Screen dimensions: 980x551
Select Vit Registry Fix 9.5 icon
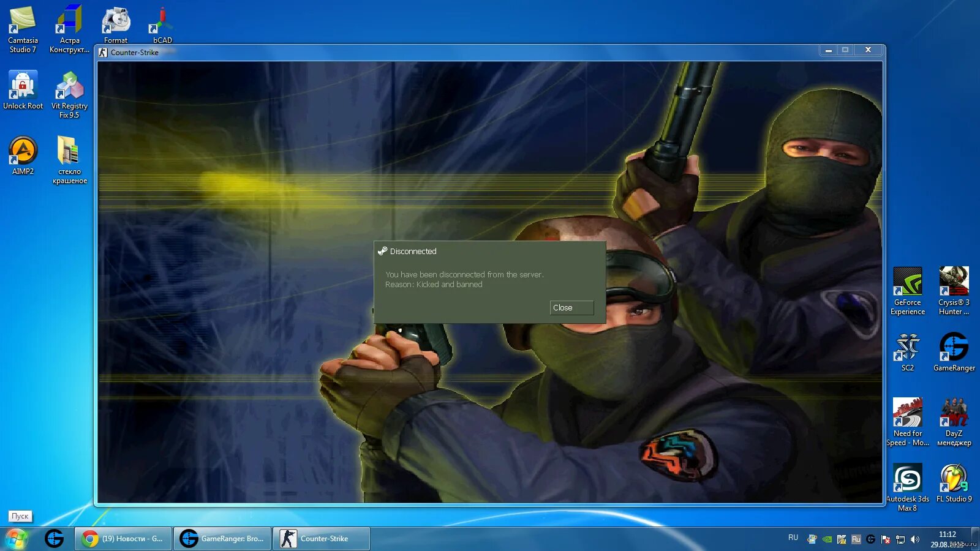pyautogui.click(x=69, y=95)
